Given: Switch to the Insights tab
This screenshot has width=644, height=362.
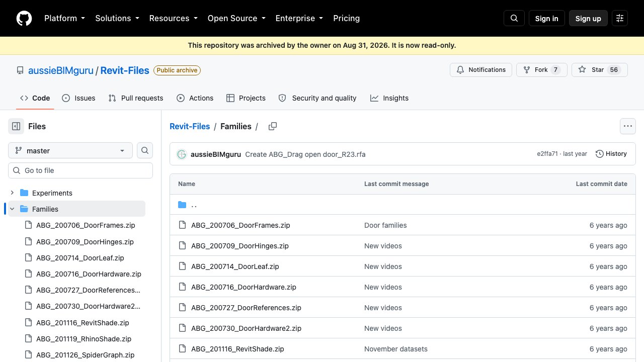Looking at the screenshot, I should pos(389,98).
